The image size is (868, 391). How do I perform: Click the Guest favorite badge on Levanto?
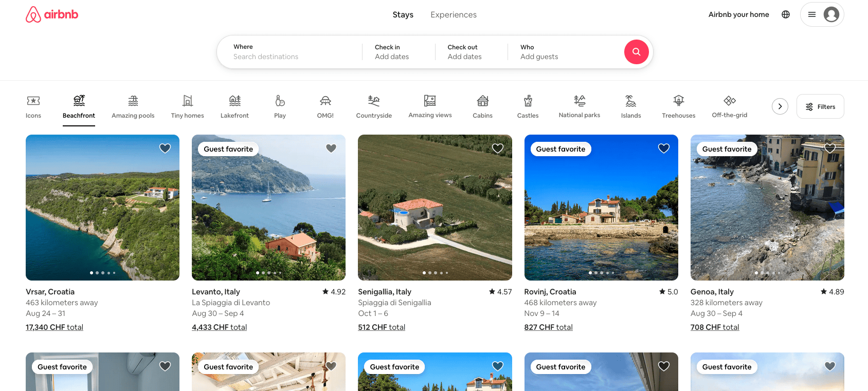coord(228,149)
